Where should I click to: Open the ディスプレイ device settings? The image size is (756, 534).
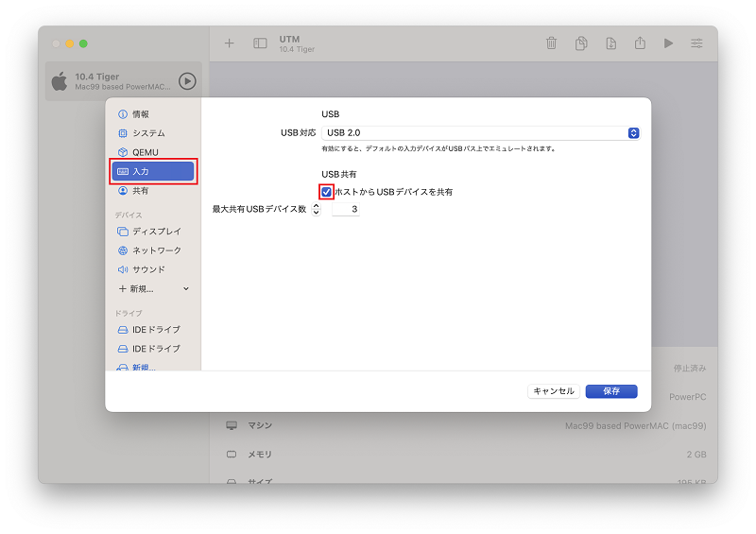(x=152, y=232)
